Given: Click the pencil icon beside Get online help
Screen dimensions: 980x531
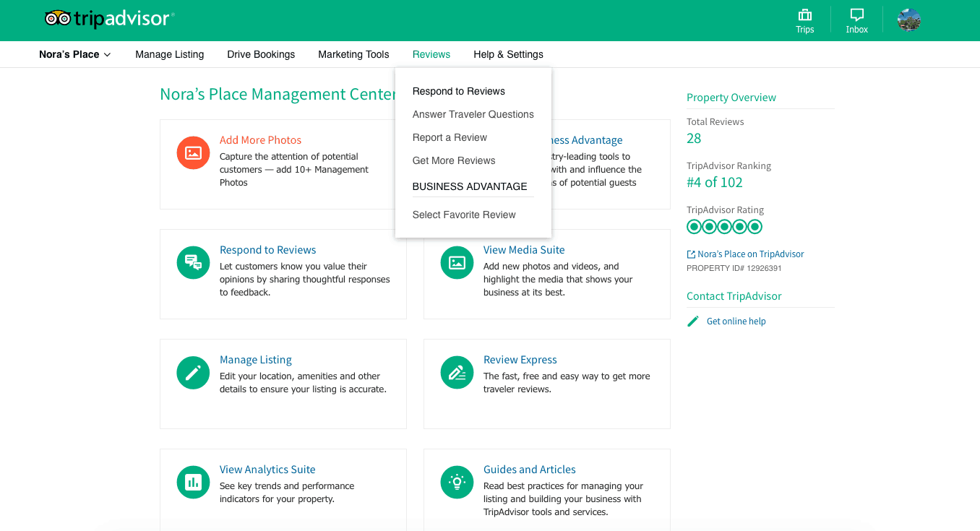Looking at the screenshot, I should (x=693, y=321).
